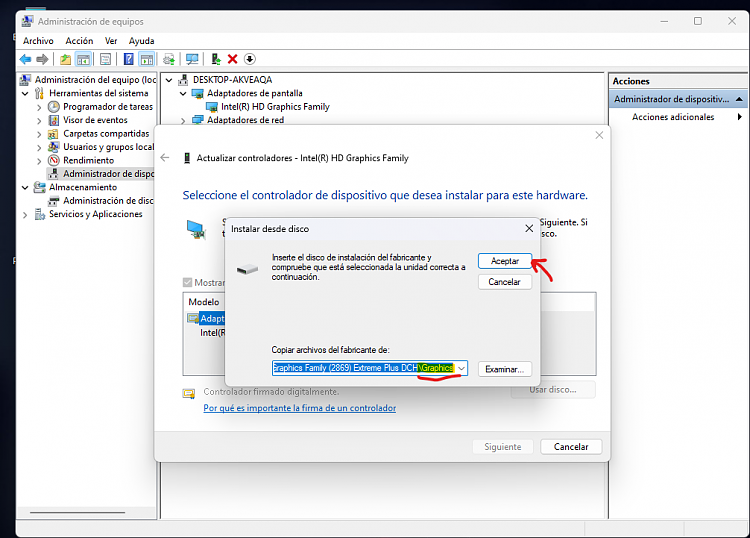Click the blue Back arrow in the toolbar
The width and height of the screenshot is (750, 538).
pos(25,59)
